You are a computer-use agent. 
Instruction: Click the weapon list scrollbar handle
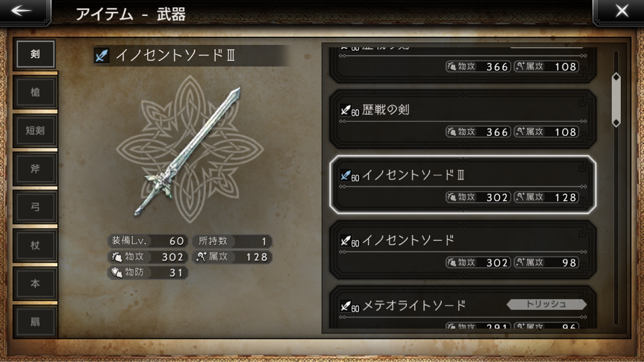tap(616, 100)
